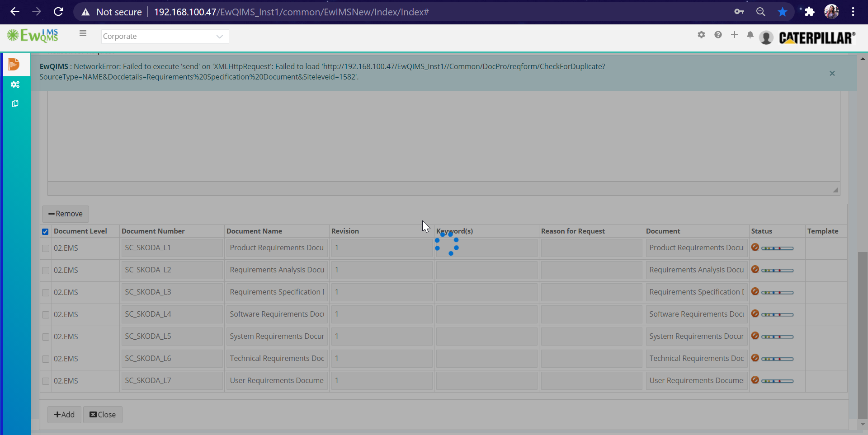Check the row checkbox for SC_SKODA_L2
This screenshot has width=868, height=435.
[46, 271]
